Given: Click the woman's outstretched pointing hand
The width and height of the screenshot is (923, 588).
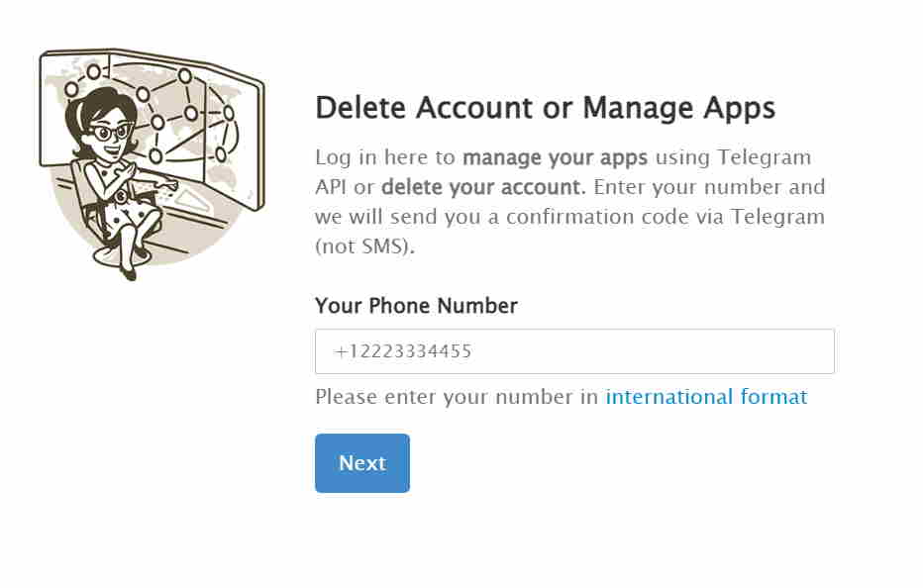Looking at the screenshot, I should [168, 185].
